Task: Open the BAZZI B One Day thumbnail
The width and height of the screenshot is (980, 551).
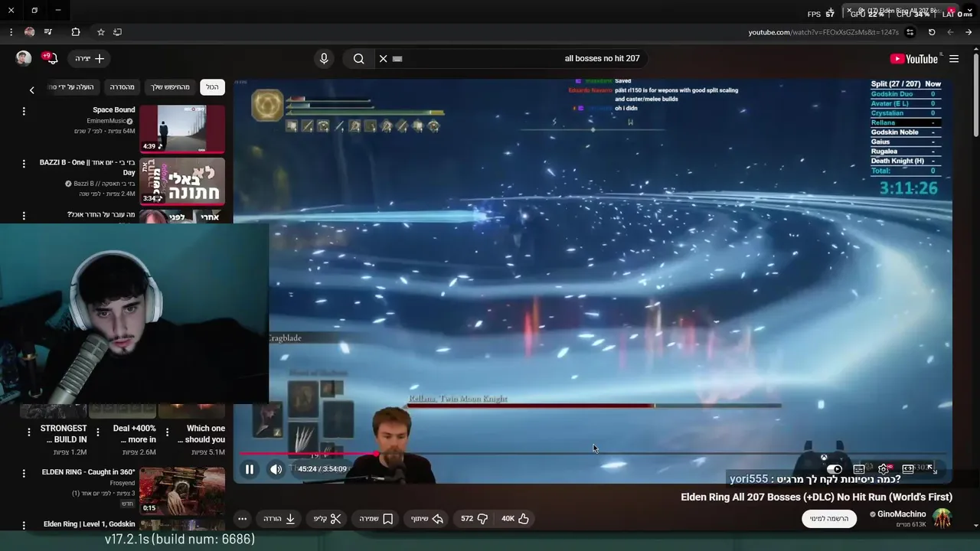Action: point(182,181)
